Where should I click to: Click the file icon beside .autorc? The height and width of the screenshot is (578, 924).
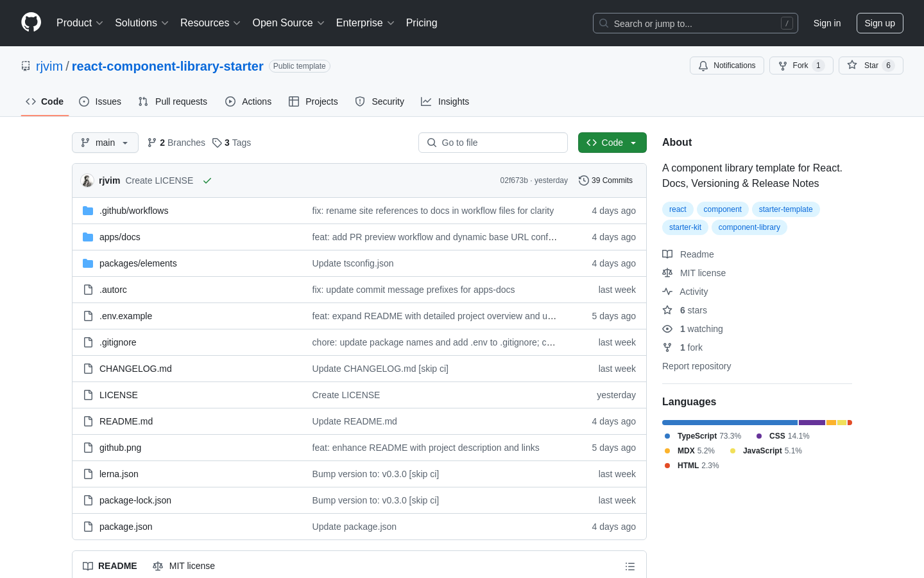tap(88, 290)
